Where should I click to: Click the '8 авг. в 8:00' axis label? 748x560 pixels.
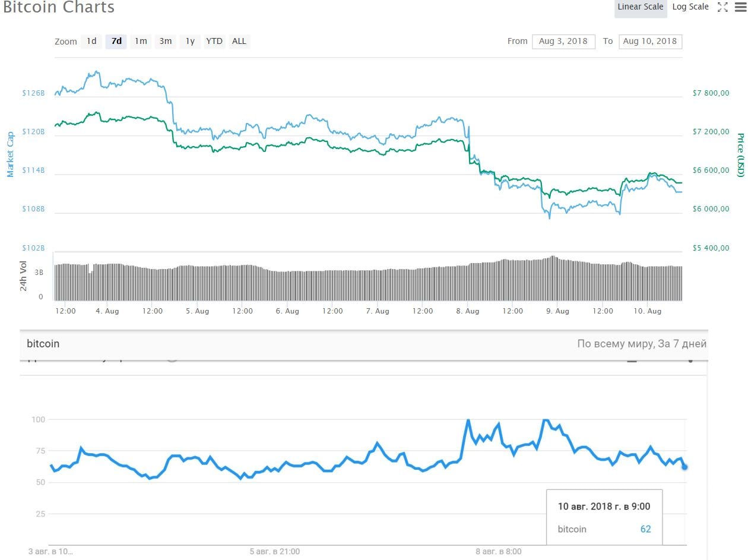pyautogui.click(x=499, y=552)
